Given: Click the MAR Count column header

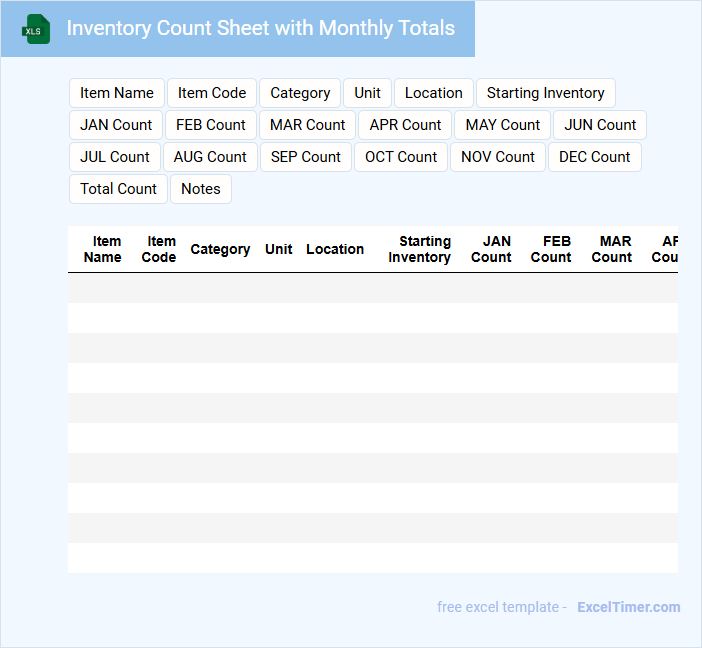Looking at the screenshot, I should coord(612,249).
